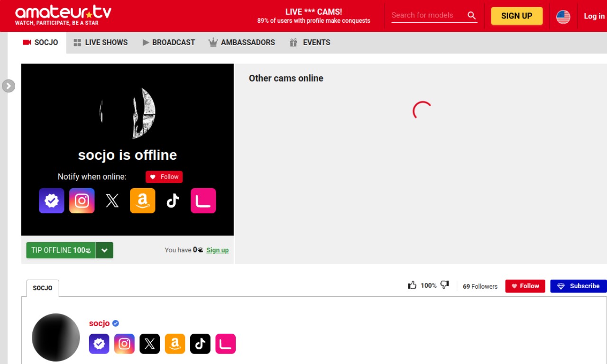Click the yellow SIGN UP button
This screenshot has height=364, width=607.
point(516,16)
